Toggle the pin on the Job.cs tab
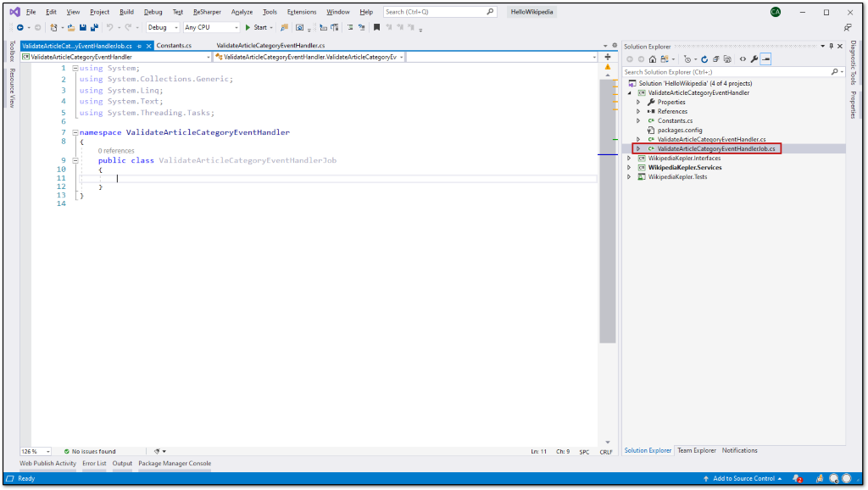The image size is (868, 490). 140,46
